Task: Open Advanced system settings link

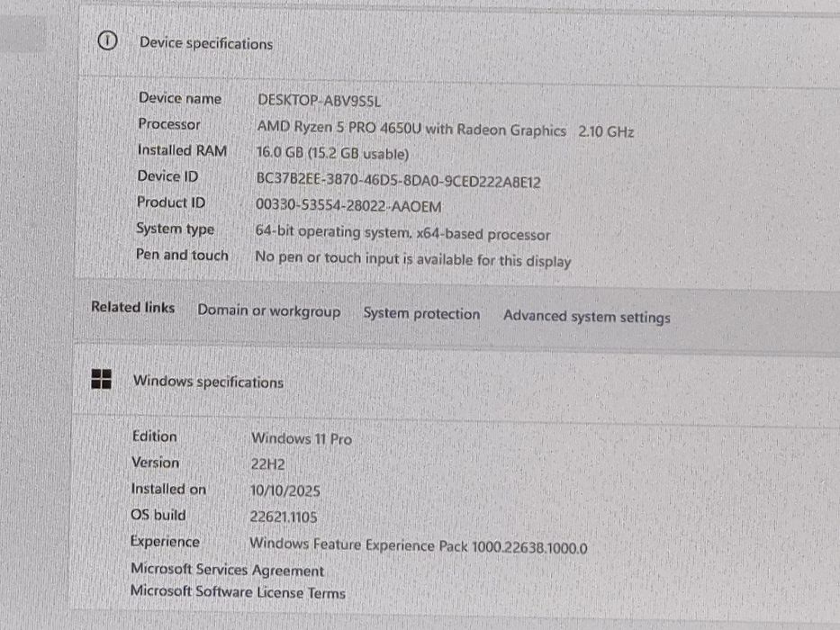Action: (x=587, y=317)
